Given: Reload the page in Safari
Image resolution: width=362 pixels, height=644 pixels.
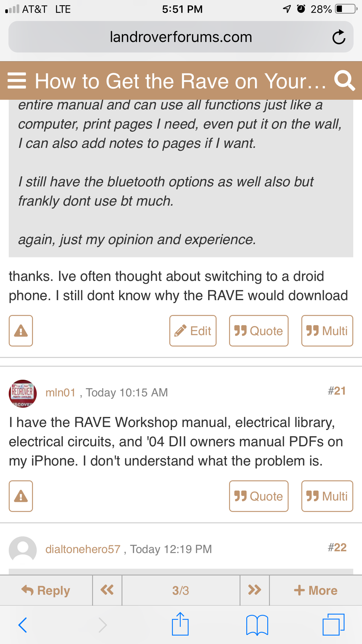Looking at the screenshot, I should click(x=339, y=37).
